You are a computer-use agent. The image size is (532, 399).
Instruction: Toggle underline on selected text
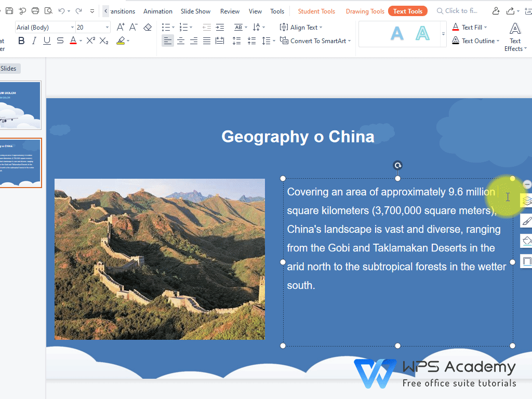coord(47,41)
